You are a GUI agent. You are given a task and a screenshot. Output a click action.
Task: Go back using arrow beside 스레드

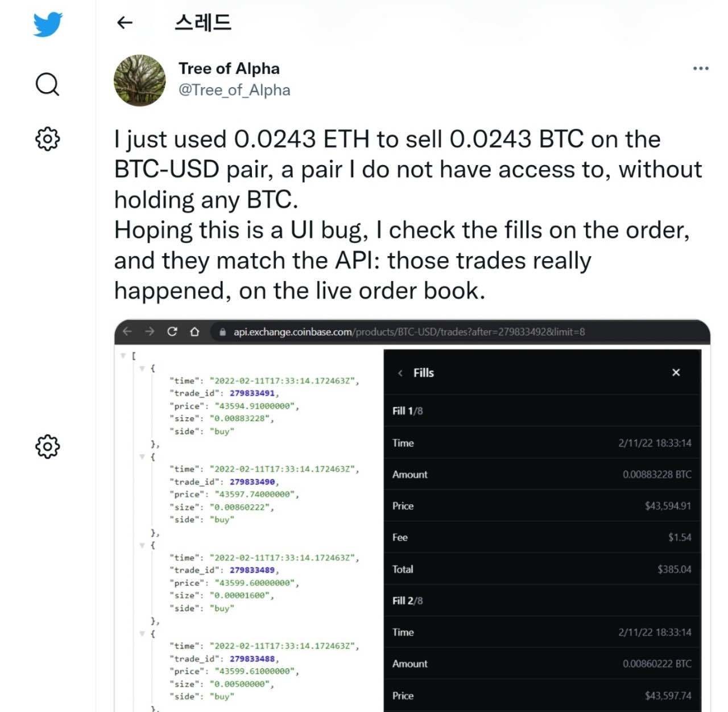pyautogui.click(x=125, y=23)
